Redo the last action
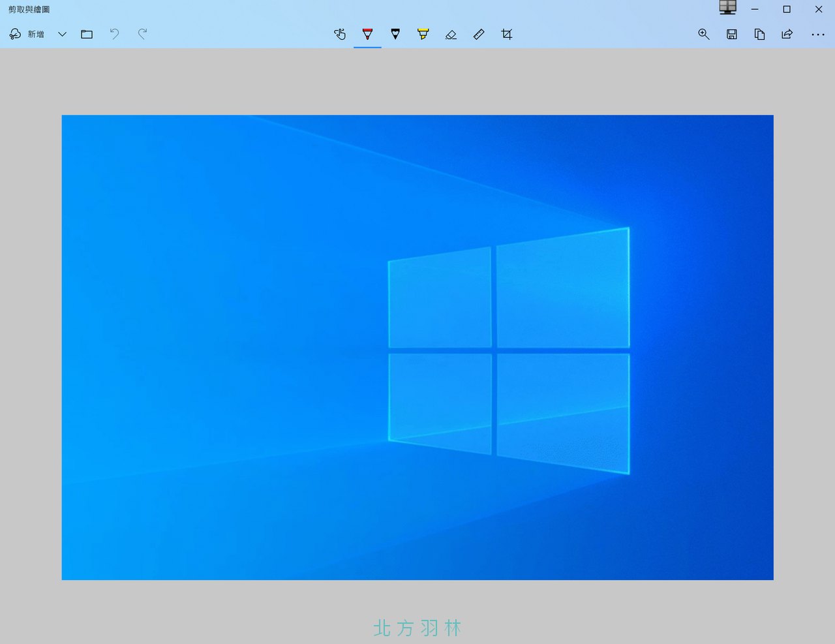The height and width of the screenshot is (644, 835). click(x=143, y=34)
